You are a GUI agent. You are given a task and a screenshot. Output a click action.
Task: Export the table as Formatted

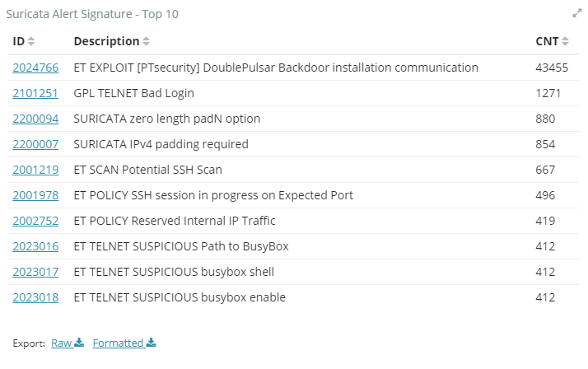[x=118, y=343]
